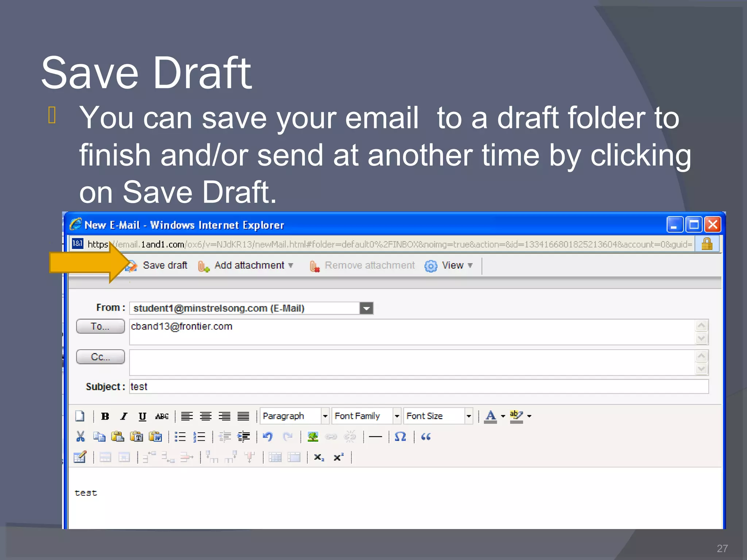Click the Redo arrow icon
Image resolution: width=747 pixels, height=560 pixels.
288,436
